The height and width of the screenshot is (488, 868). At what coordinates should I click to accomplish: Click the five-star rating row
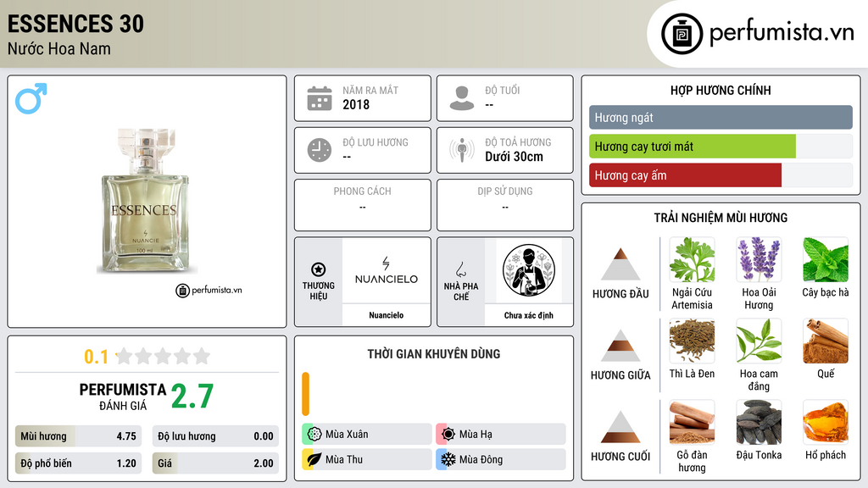163,356
